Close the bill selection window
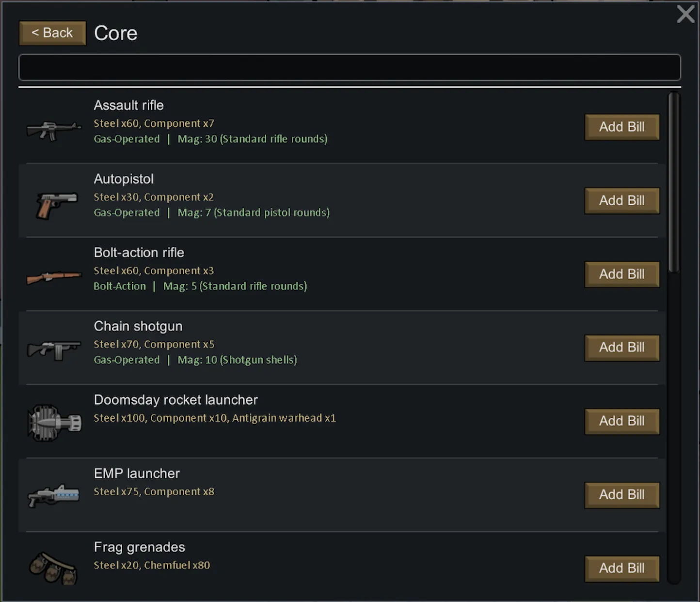 click(685, 14)
